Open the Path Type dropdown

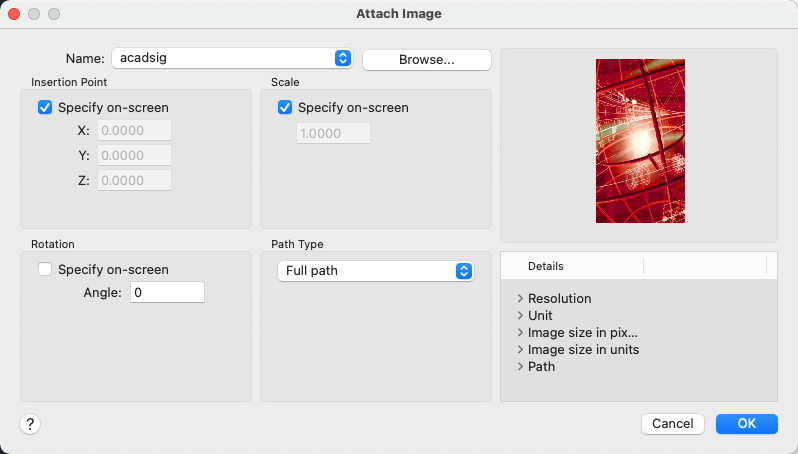click(374, 271)
